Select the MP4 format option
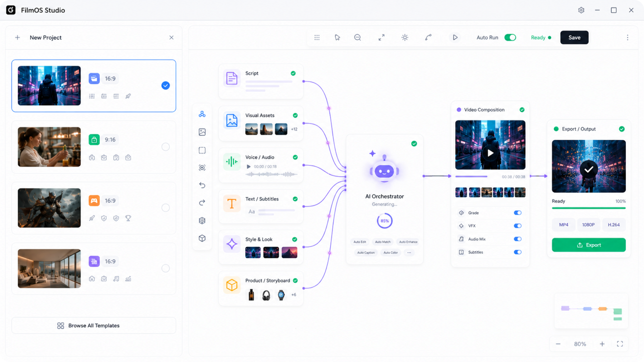Screen dimensions: 644x362 (x=563, y=225)
